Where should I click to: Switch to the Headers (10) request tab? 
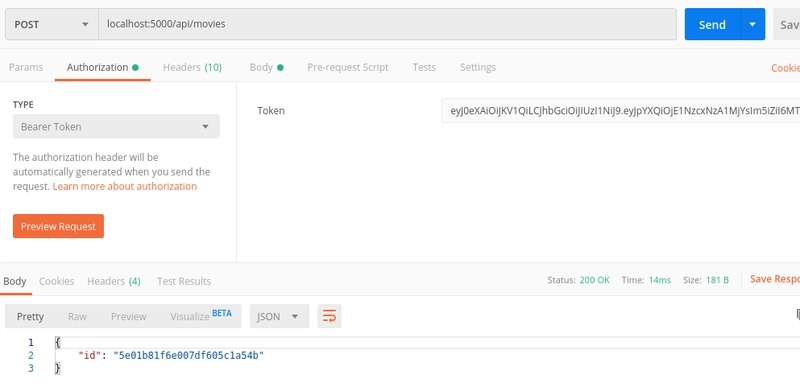click(192, 67)
